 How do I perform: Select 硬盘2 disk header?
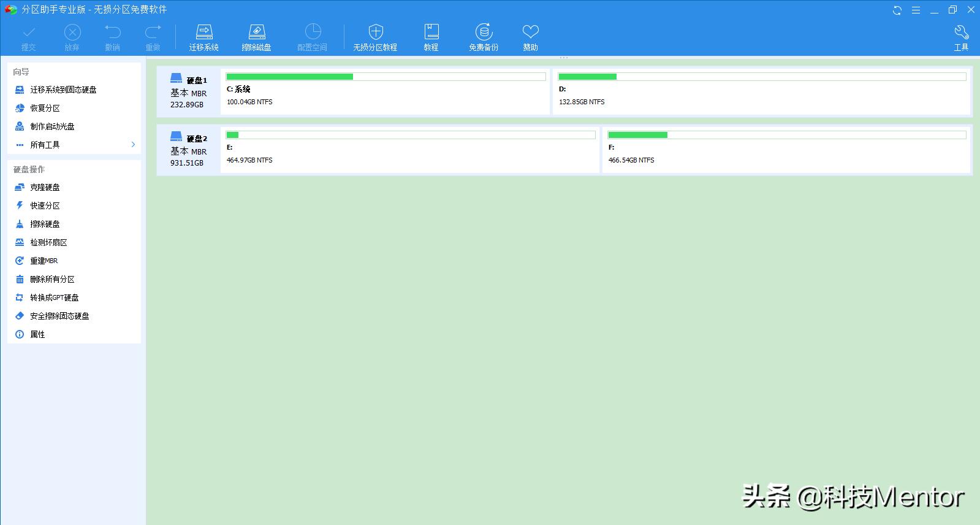189,150
